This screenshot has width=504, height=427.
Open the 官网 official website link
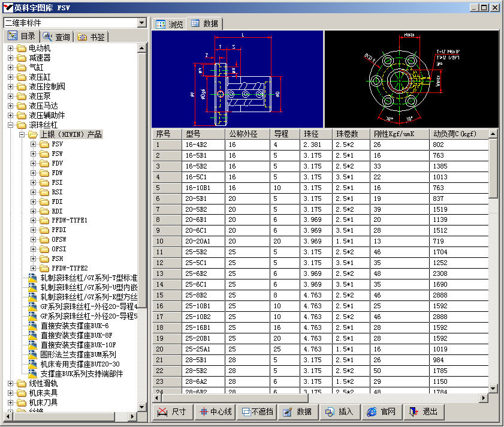tap(381, 412)
